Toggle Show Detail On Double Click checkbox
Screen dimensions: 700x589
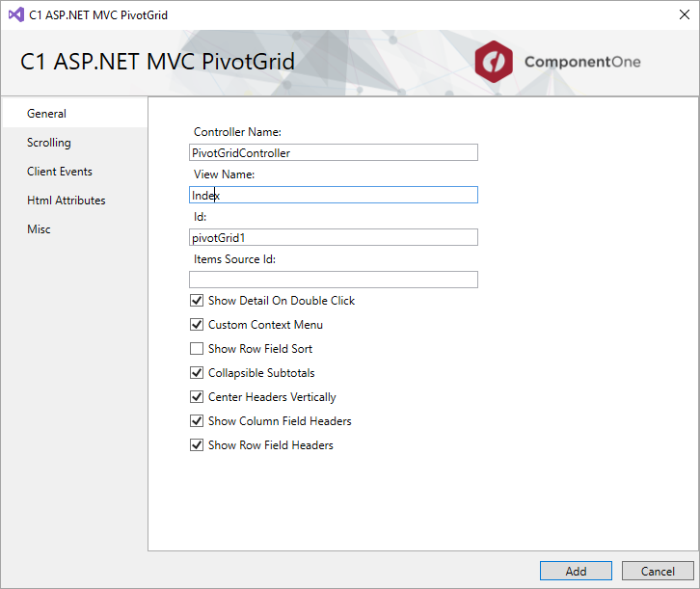click(x=197, y=301)
